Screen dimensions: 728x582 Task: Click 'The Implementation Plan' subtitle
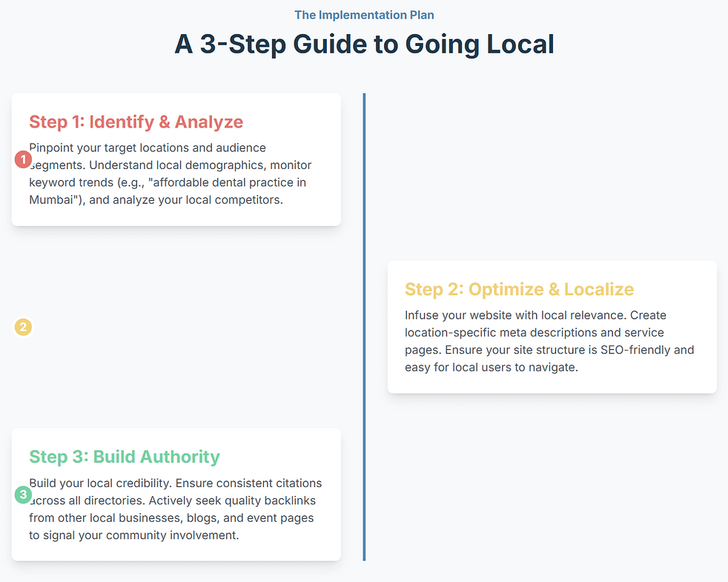click(x=364, y=15)
